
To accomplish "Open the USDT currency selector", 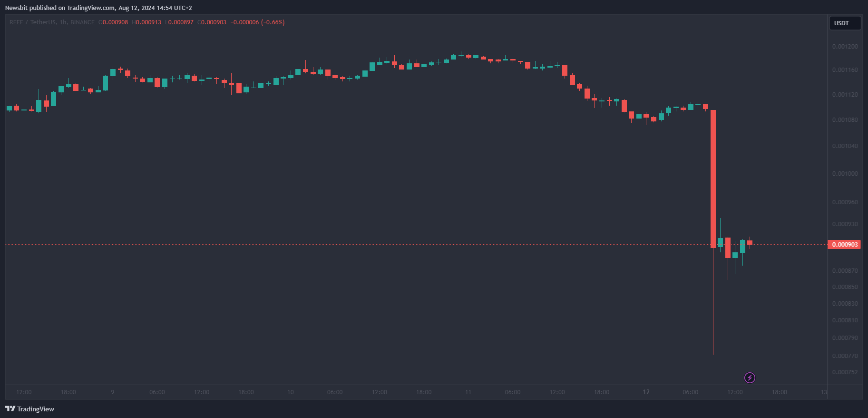I will pos(845,23).
